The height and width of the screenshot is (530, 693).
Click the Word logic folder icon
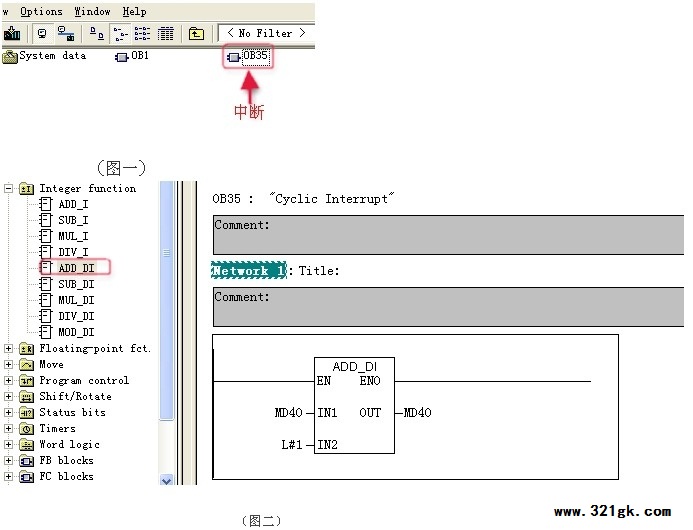pos(27,445)
